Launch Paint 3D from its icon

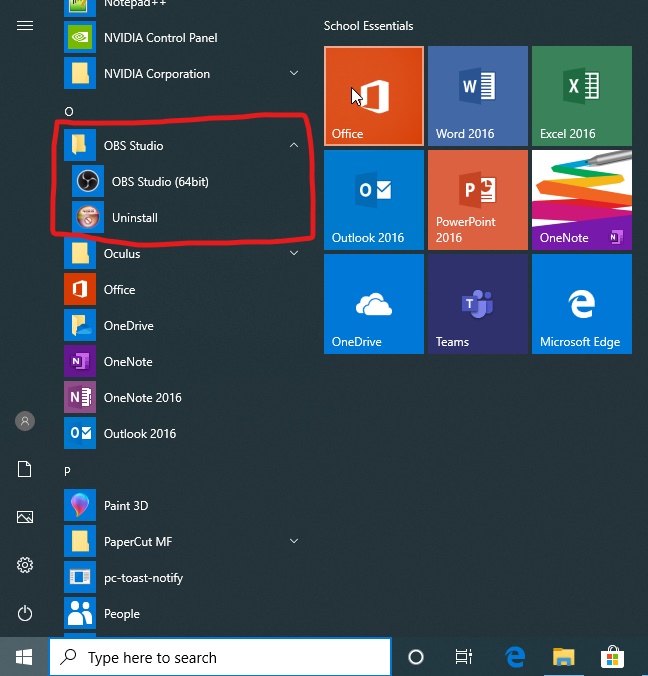[x=80, y=505]
